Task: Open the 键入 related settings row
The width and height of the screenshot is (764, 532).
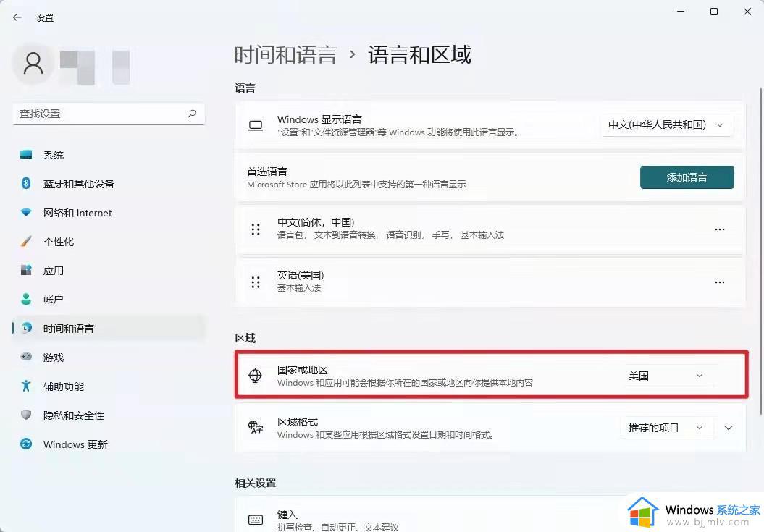Action: tap(490, 515)
